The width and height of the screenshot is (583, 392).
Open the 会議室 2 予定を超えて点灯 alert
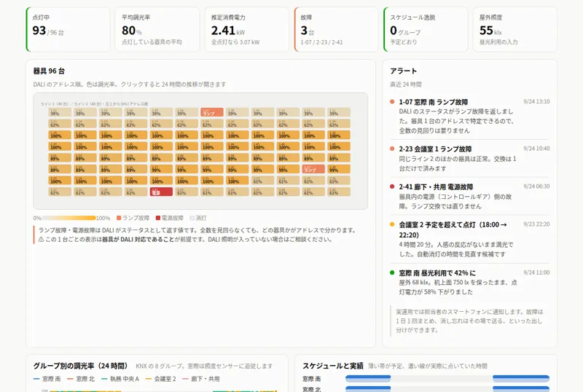click(x=469, y=239)
